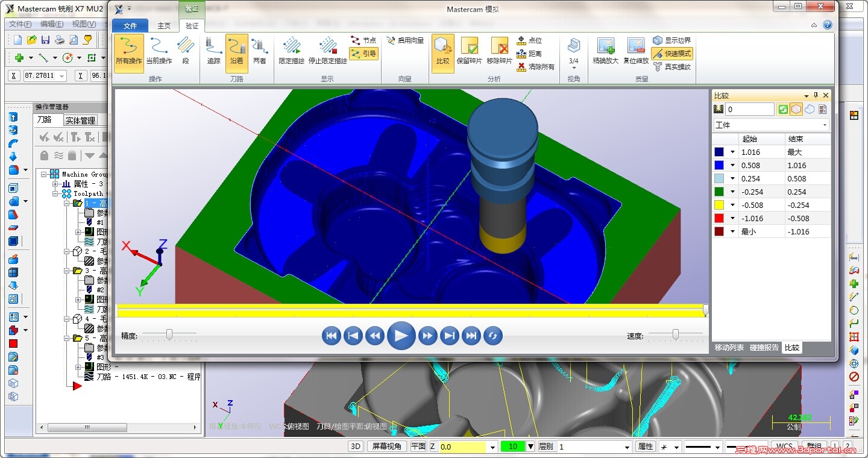Screen dimensions: 868x458
Task: Toggle 启用向量 (enable vectors)
Action: tap(405, 40)
